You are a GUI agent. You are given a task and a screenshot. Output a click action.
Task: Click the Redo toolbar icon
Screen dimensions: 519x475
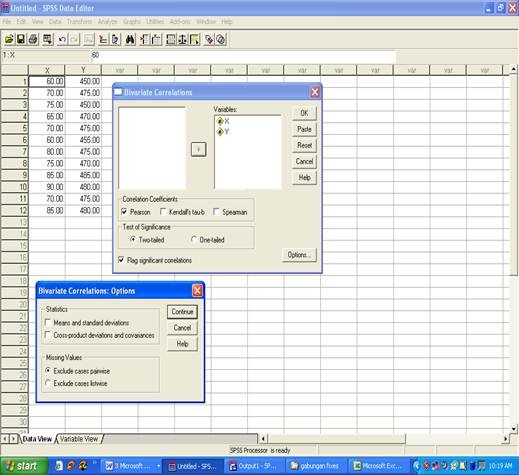tap(74, 39)
